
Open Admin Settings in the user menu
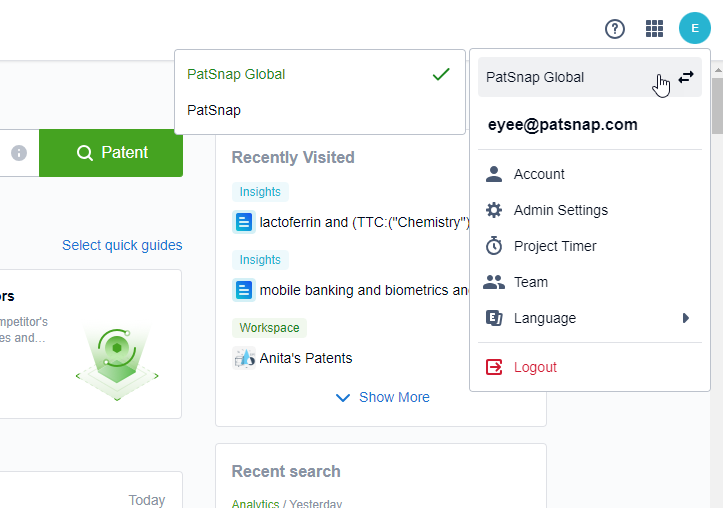pyautogui.click(x=560, y=210)
